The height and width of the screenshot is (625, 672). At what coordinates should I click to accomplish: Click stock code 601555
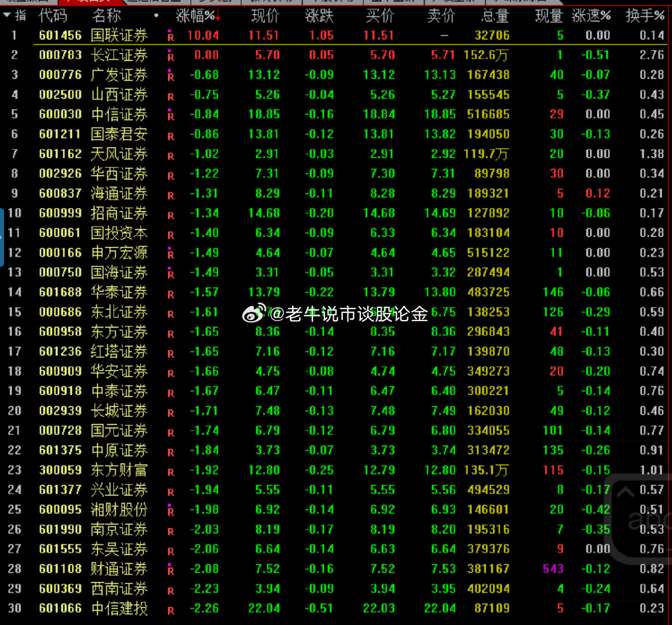[x=60, y=549]
